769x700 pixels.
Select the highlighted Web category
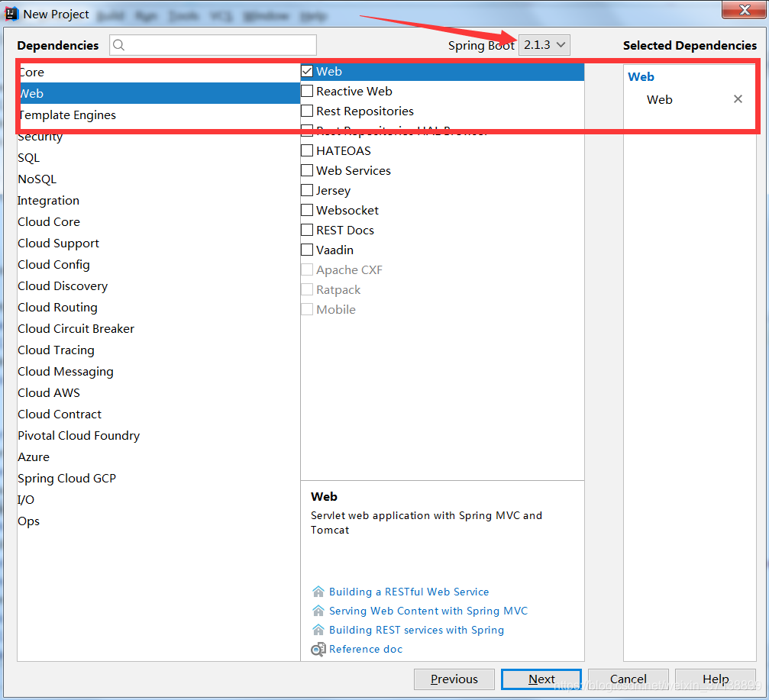158,93
